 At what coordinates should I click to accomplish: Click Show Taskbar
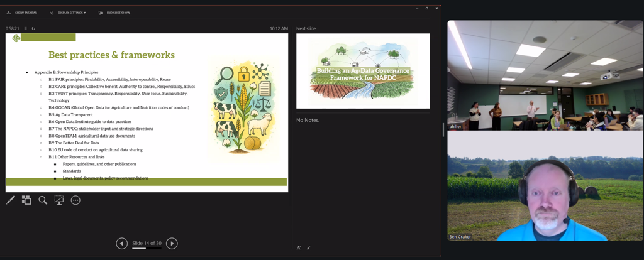pos(22,13)
